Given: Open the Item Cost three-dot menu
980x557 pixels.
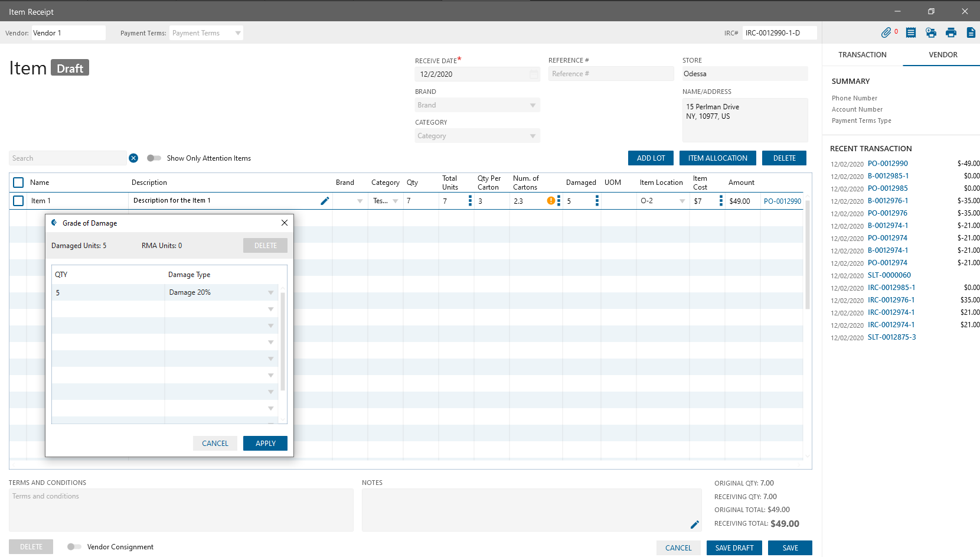Looking at the screenshot, I should [x=721, y=201].
